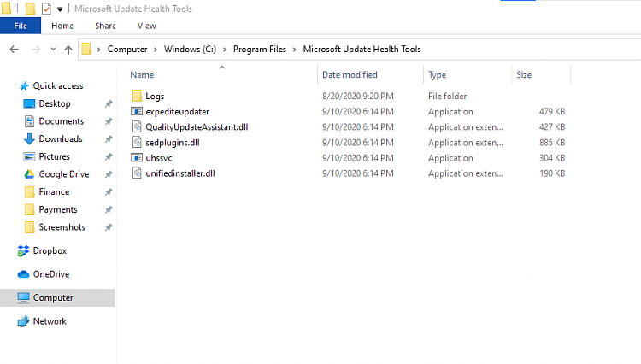Click the File folder type for Logs
This screenshot has height=364, width=641.
447,96
